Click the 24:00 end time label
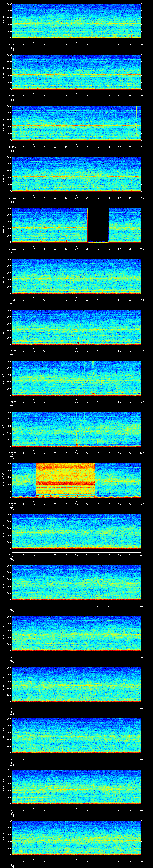The height and width of the screenshot is (868, 153). click(x=141, y=504)
